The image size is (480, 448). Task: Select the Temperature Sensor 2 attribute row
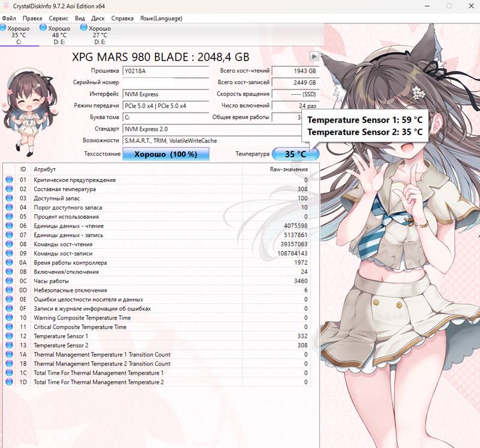tap(157, 345)
